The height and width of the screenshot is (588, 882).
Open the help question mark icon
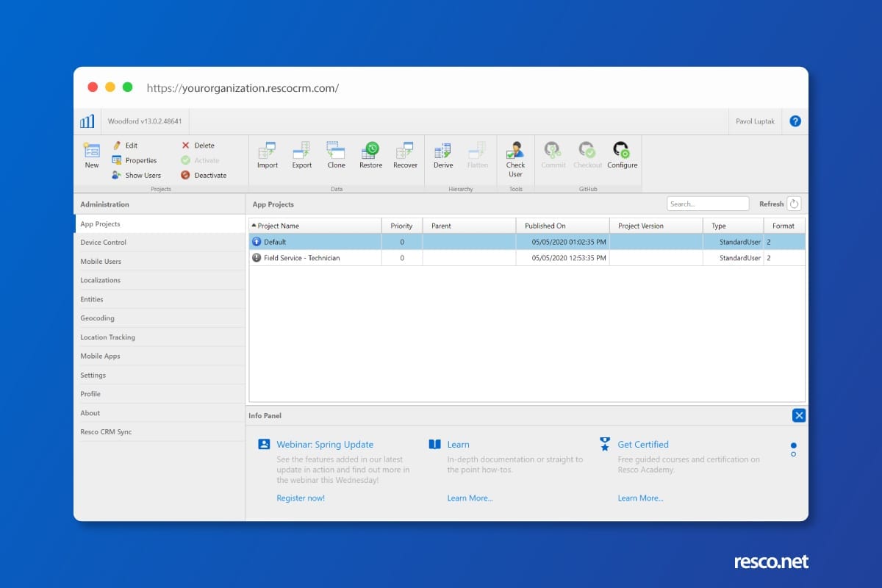[x=795, y=121]
